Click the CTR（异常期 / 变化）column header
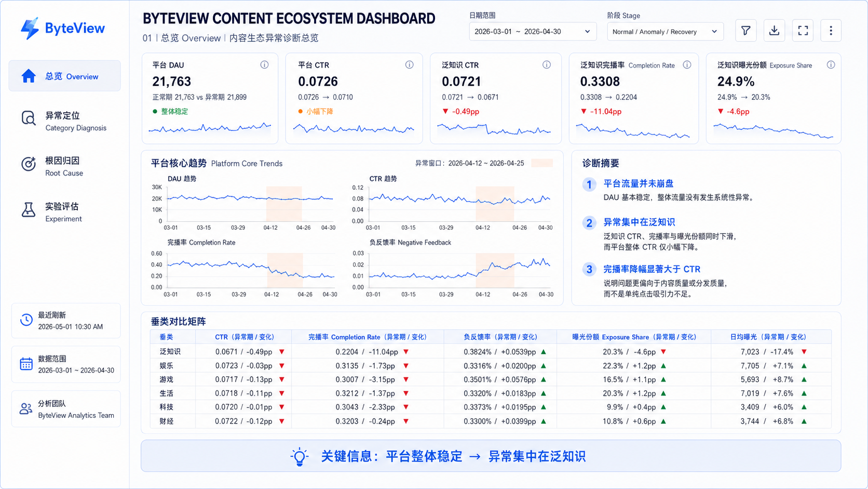Image resolution: width=868 pixels, height=489 pixels. coord(245,337)
